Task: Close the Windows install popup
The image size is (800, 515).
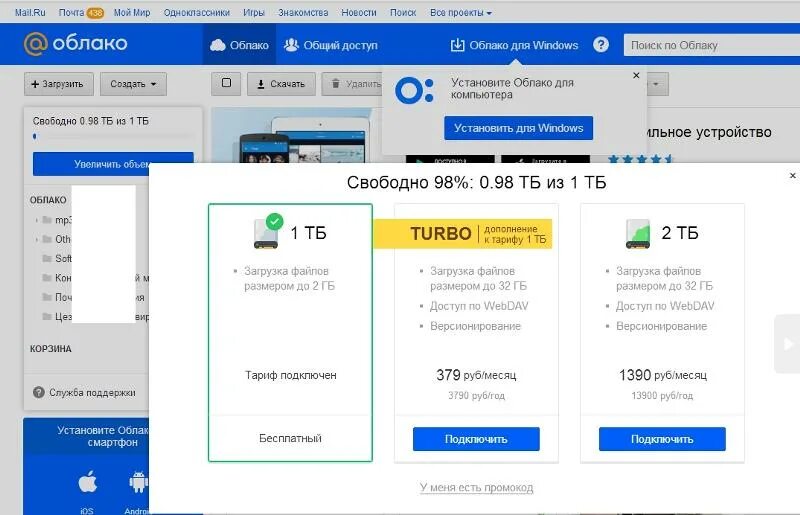Action: (x=636, y=75)
